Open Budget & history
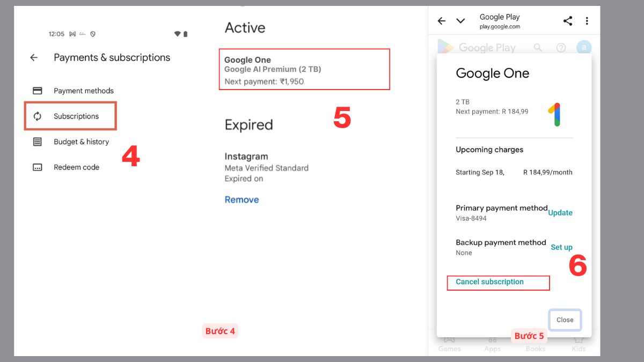The width and height of the screenshot is (644, 362). (81, 142)
